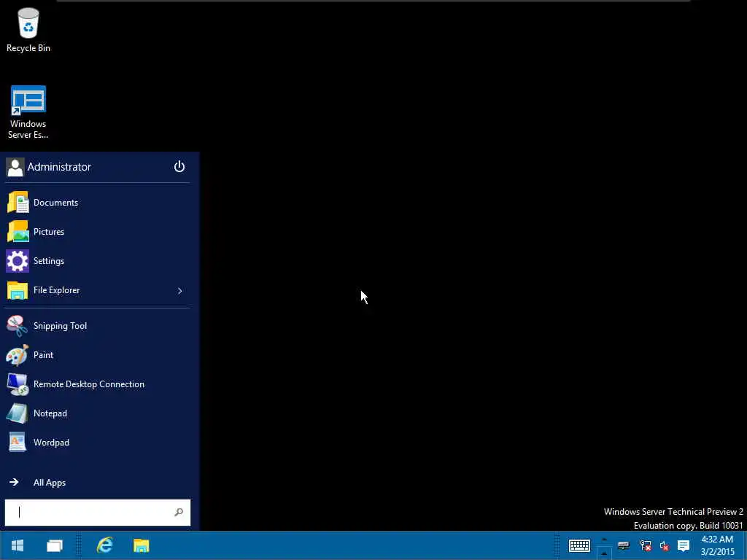The height and width of the screenshot is (560, 747).
Task: Open the Recycle Bin desktop icon
Action: tap(28, 29)
